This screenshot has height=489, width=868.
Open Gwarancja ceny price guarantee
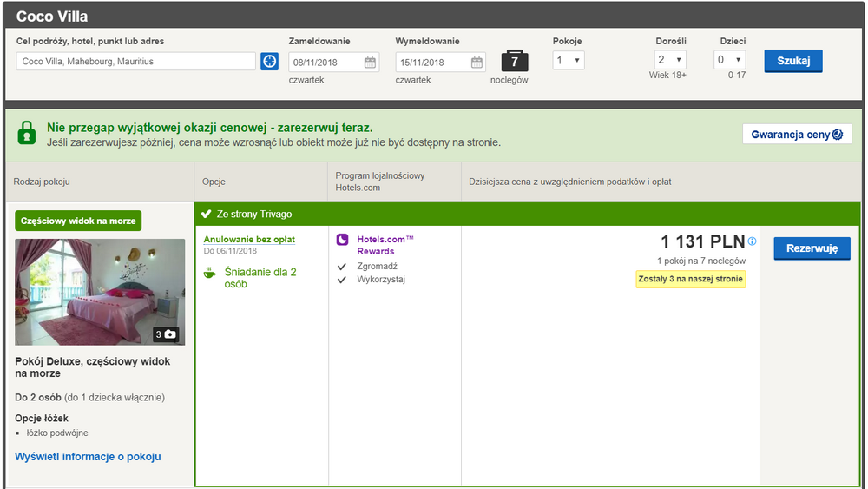pos(796,135)
